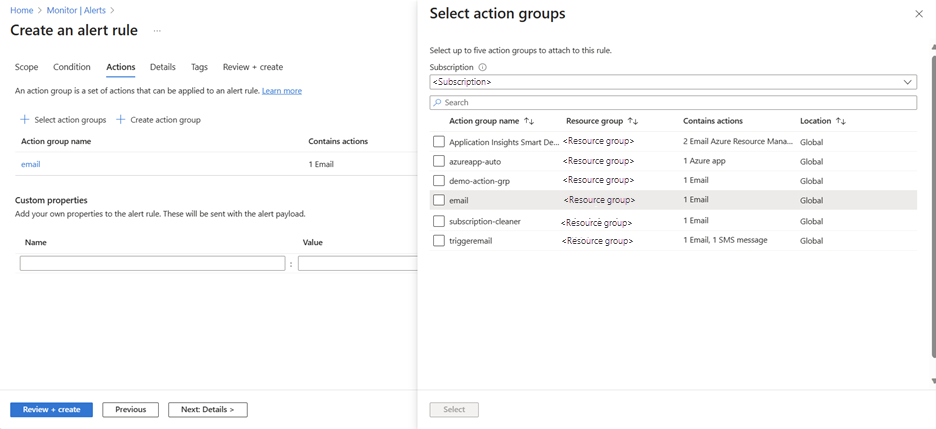Sort by Action group name arrows
The height and width of the screenshot is (429, 936).
pos(529,121)
